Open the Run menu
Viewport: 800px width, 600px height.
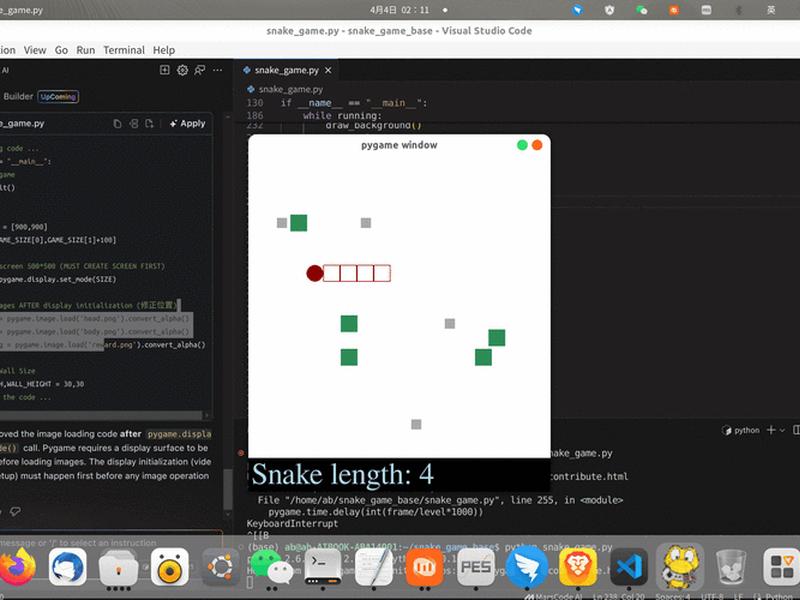(x=86, y=50)
